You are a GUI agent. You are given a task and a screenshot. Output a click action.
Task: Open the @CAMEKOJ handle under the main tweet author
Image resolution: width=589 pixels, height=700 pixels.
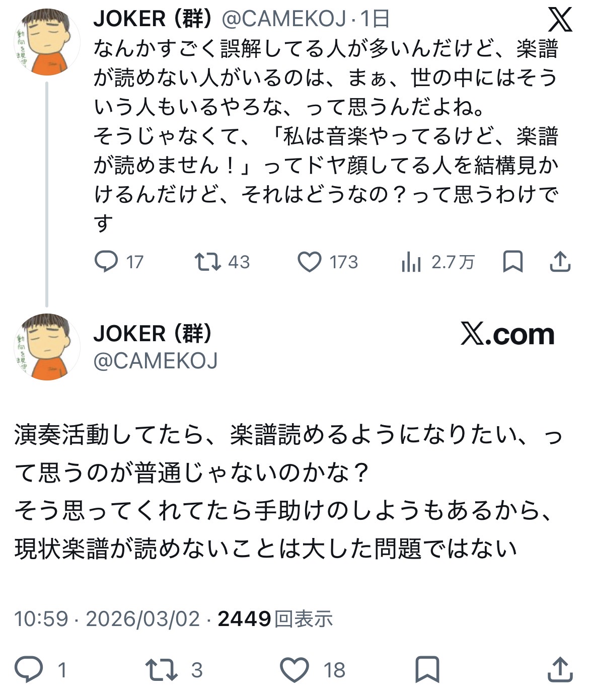[x=155, y=361]
